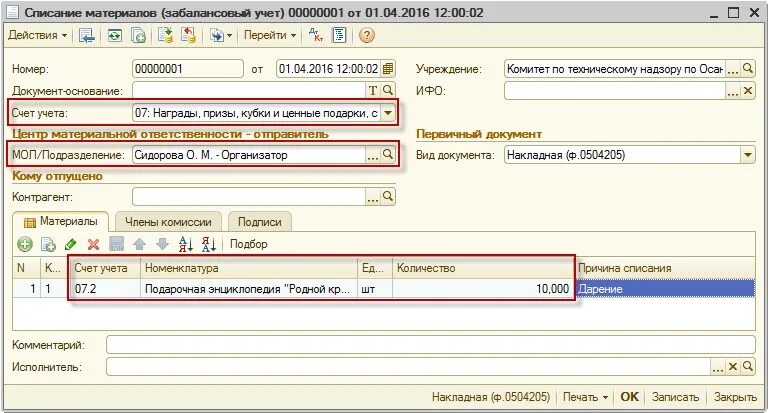Click type selector T in Документ-основание
Image resolution: width=768 pixels, height=413 pixels.
tap(373, 90)
